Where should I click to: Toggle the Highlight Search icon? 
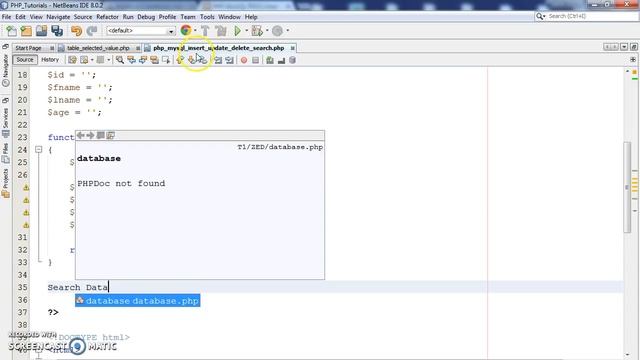click(154, 60)
